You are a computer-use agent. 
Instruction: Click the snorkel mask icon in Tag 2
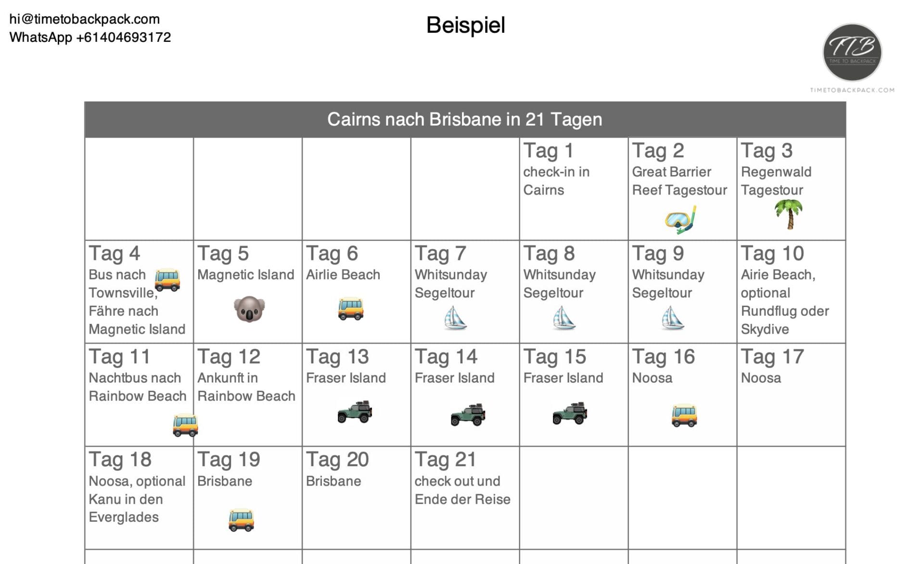680,220
